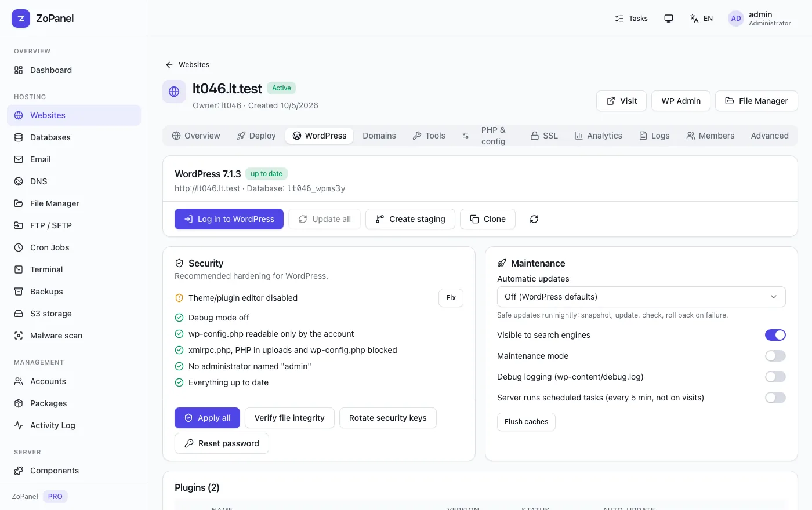Switch to the Deploy tab
The height and width of the screenshot is (510, 812).
(x=256, y=136)
